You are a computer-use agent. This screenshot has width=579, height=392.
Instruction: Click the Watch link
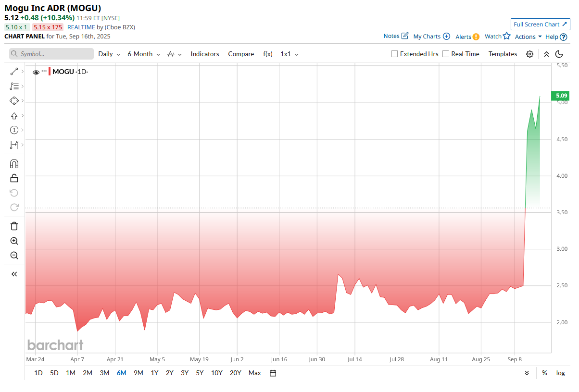[x=493, y=36]
